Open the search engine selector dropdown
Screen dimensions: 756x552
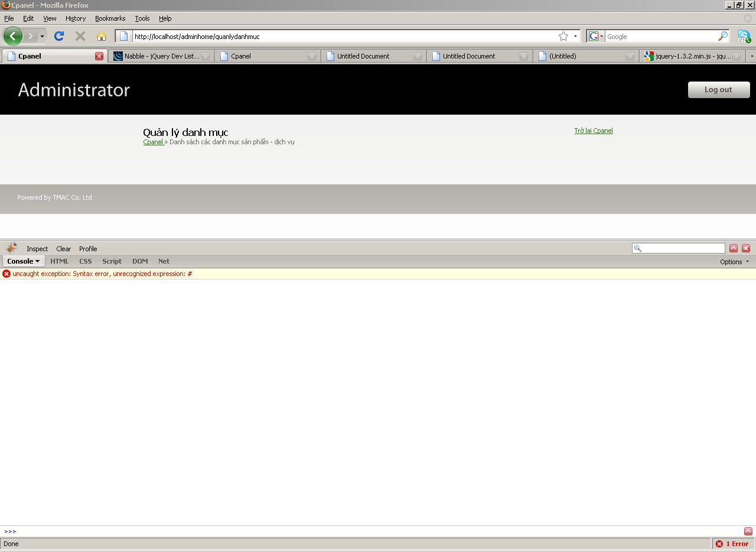[x=596, y=36]
